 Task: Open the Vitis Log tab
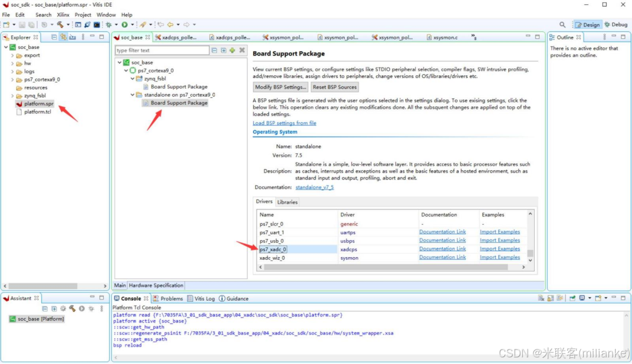[201, 299]
